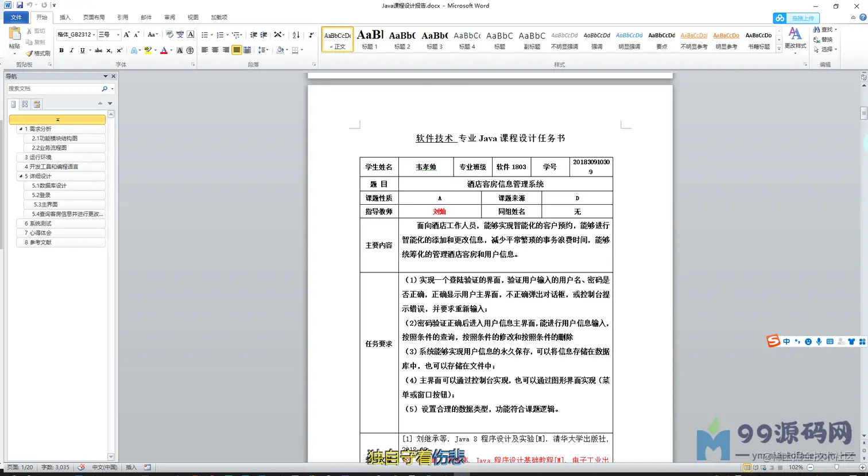Toggle justified alignment button
The height and width of the screenshot is (476, 868).
point(237,50)
